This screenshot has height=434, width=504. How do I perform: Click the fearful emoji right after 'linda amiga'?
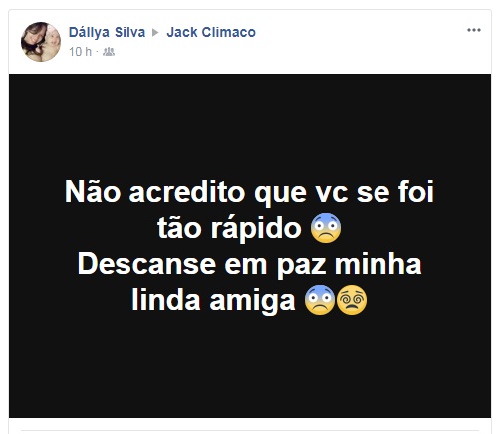[x=320, y=300]
